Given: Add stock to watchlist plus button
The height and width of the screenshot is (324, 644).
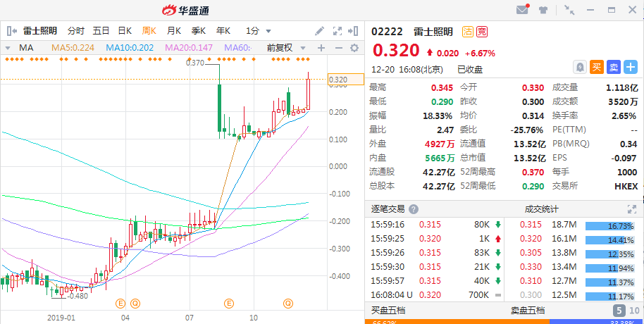Looking at the screenshot, I should click(631, 67).
